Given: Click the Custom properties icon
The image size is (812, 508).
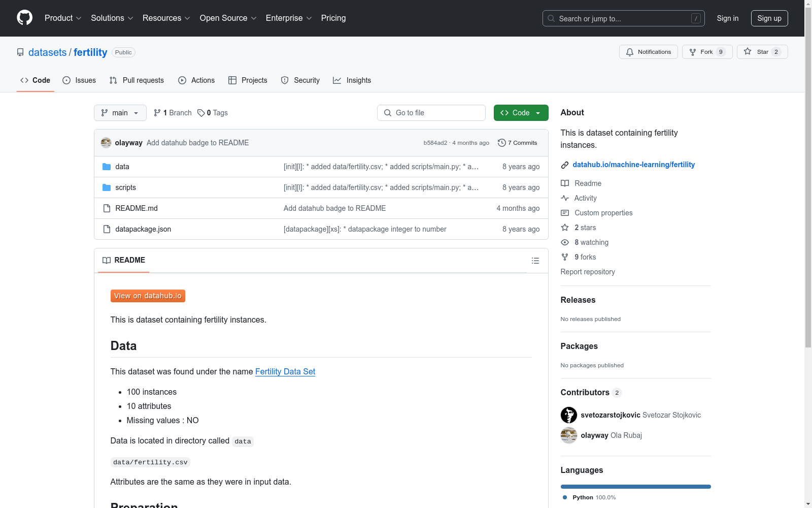Looking at the screenshot, I should point(565,213).
